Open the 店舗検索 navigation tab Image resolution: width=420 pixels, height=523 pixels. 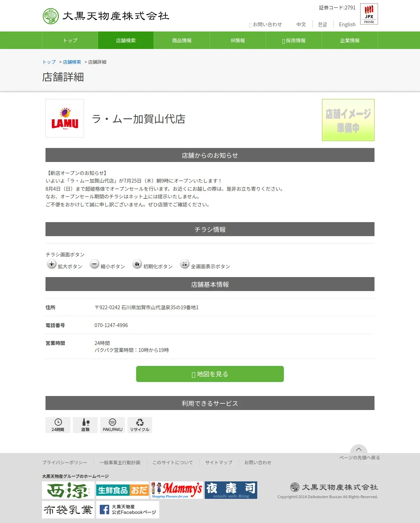pos(126,40)
